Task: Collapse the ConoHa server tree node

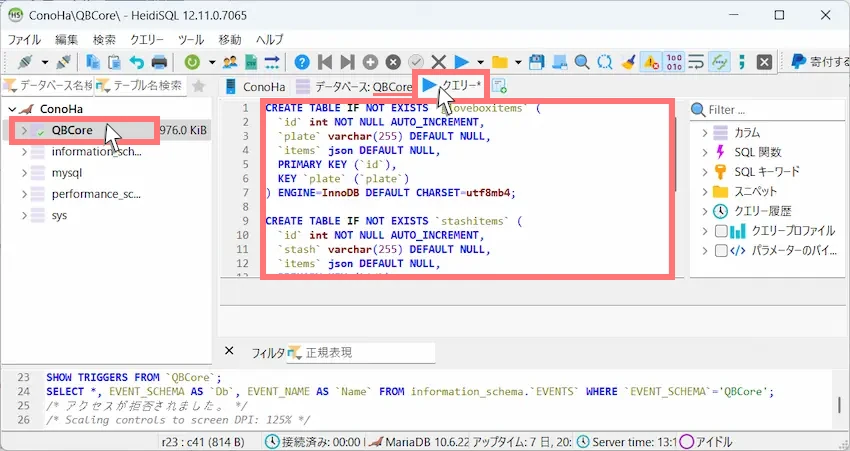Action: click(12, 109)
